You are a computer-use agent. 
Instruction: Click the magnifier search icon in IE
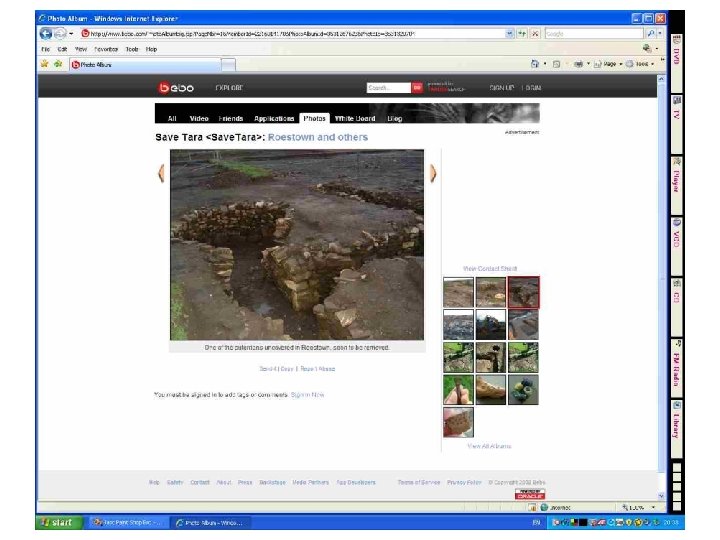click(x=651, y=34)
